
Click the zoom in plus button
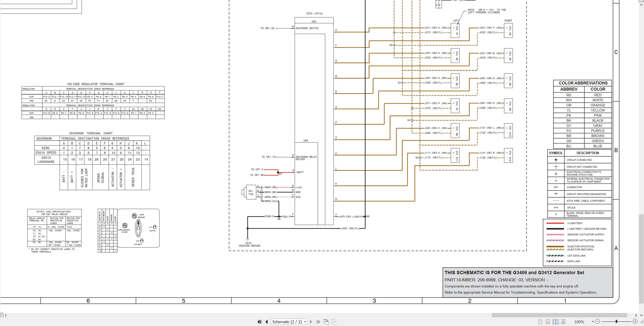click(635, 322)
